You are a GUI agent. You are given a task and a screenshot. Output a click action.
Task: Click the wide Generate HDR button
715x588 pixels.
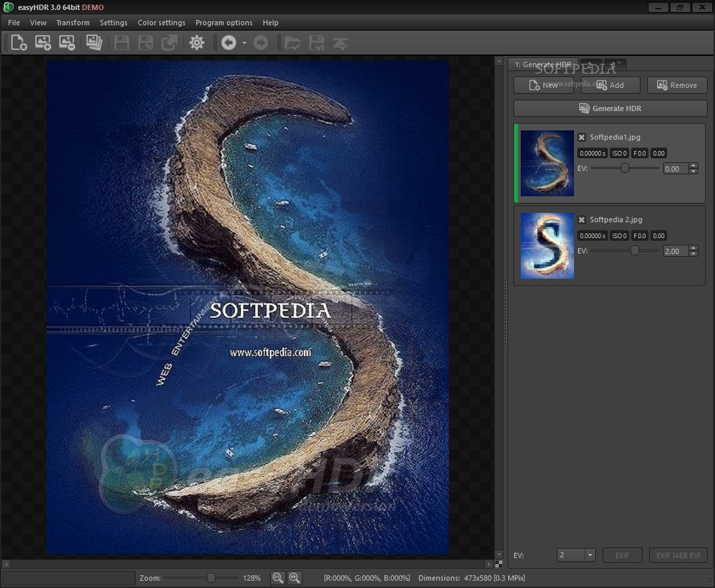[610, 108]
